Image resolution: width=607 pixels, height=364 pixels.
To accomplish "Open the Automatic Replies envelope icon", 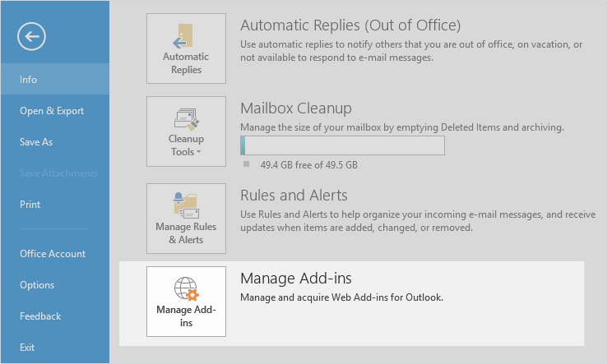I will click(x=185, y=35).
